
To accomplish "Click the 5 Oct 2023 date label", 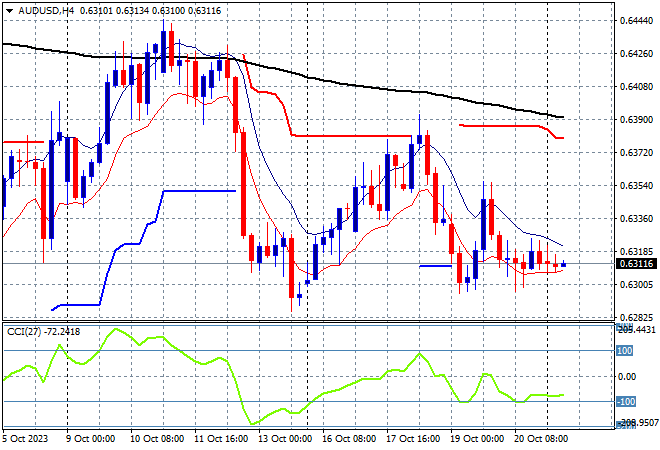I will click(x=25, y=439).
